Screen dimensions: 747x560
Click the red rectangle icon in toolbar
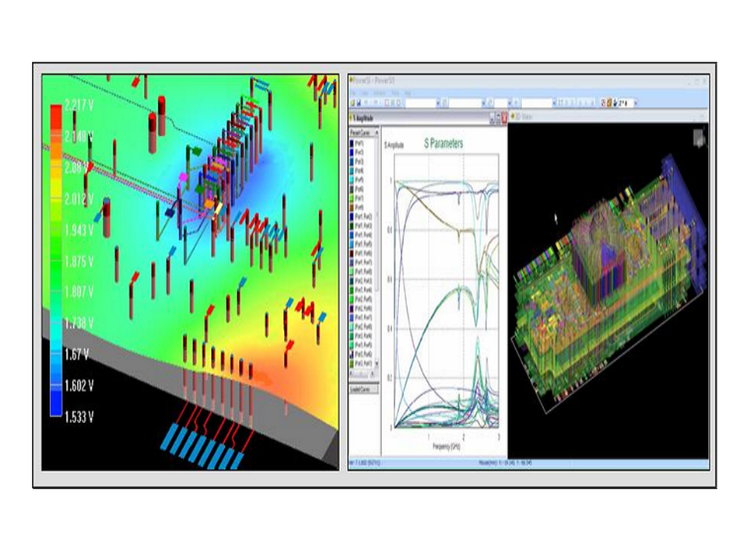[x=387, y=103]
